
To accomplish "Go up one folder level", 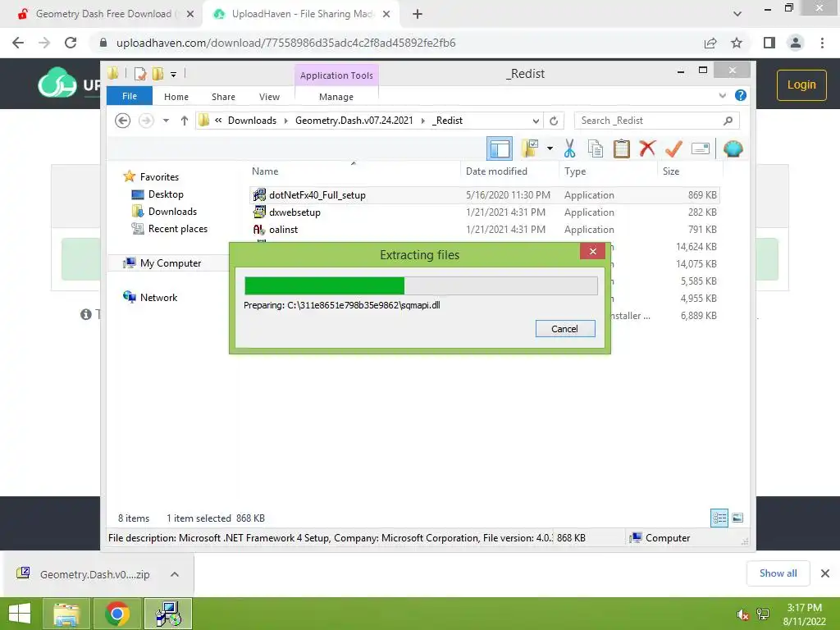I will 185,121.
